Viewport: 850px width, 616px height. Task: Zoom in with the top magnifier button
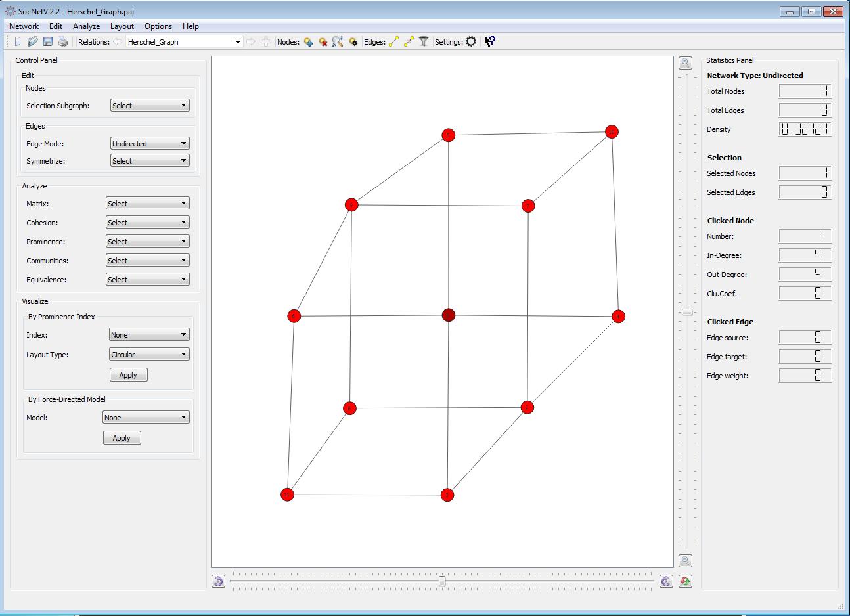click(x=685, y=63)
